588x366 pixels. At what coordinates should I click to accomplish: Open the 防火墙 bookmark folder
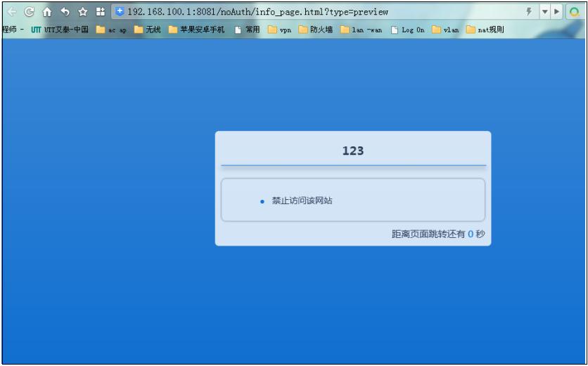[x=316, y=30]
